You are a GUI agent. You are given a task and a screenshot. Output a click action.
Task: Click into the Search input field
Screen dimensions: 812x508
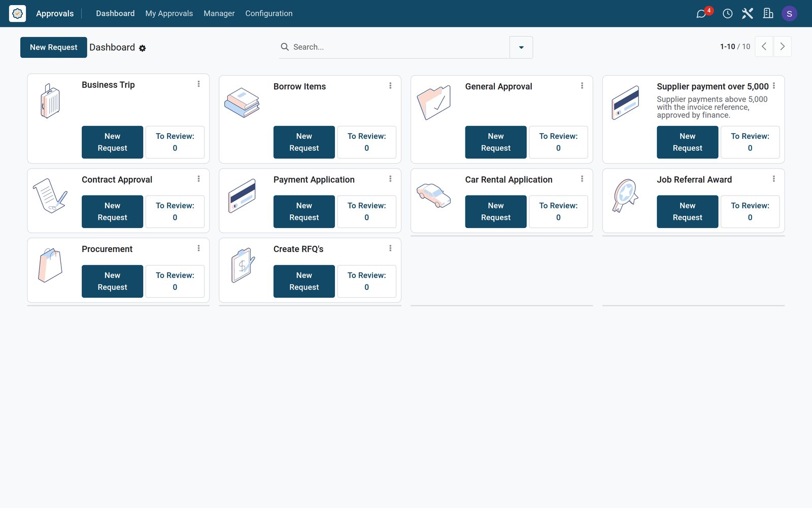[x=400, y=47]
